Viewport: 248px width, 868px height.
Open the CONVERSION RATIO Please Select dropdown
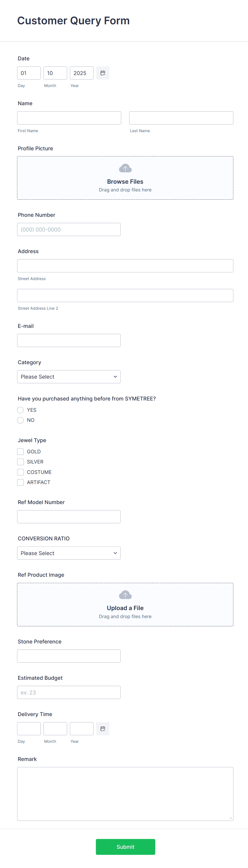69,553
